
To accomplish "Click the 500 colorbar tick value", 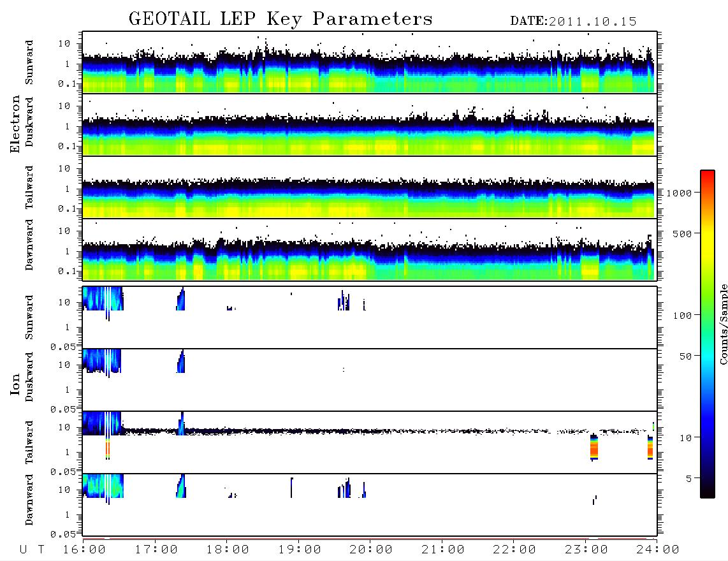I will [683, 234].
